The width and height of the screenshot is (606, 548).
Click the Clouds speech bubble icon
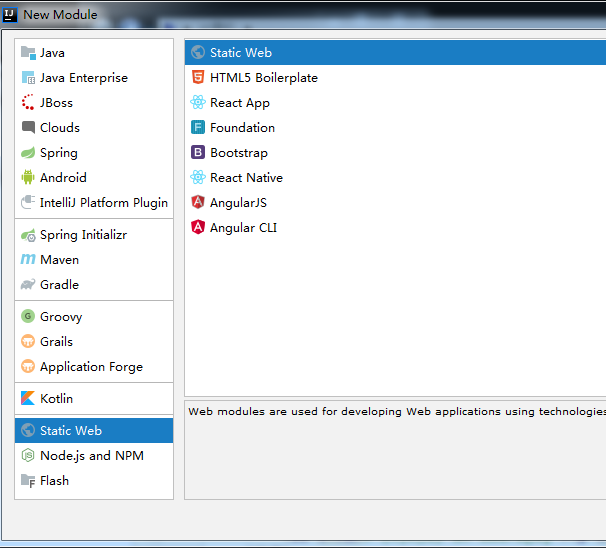(28, 127)
